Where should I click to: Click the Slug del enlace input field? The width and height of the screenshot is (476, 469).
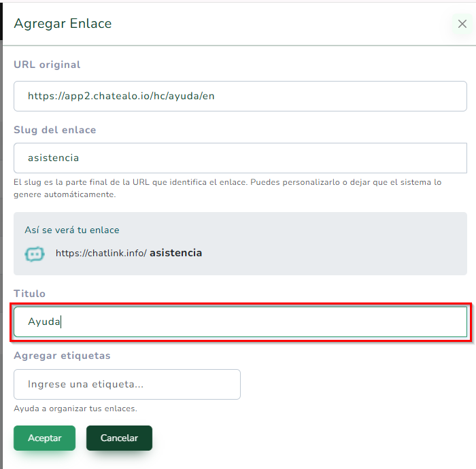click(x=240, y=158)
